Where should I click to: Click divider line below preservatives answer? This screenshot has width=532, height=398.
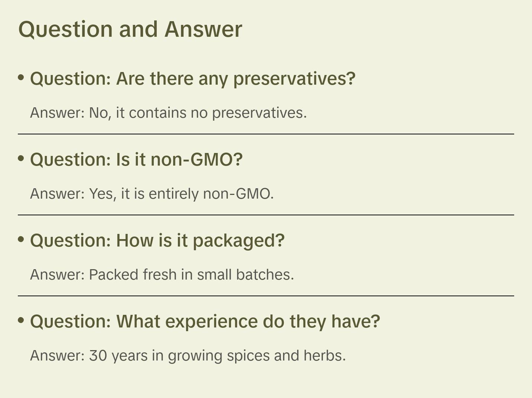(266, 134)
